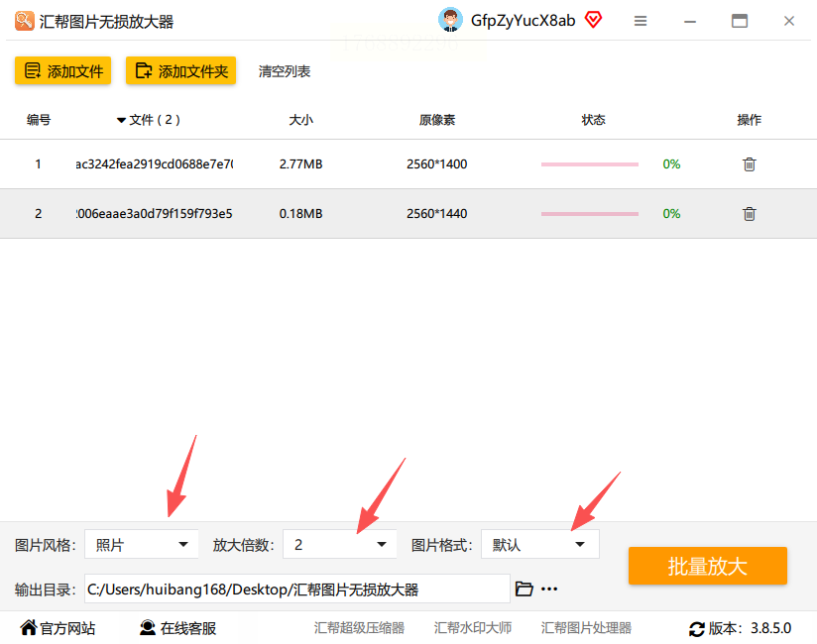Delete first file with trash icon

coord(749,164)
